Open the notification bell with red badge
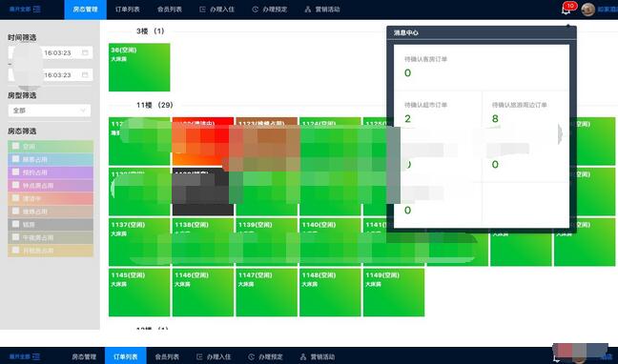Viewport: 618px width, 364px height. tap(566, 9)
